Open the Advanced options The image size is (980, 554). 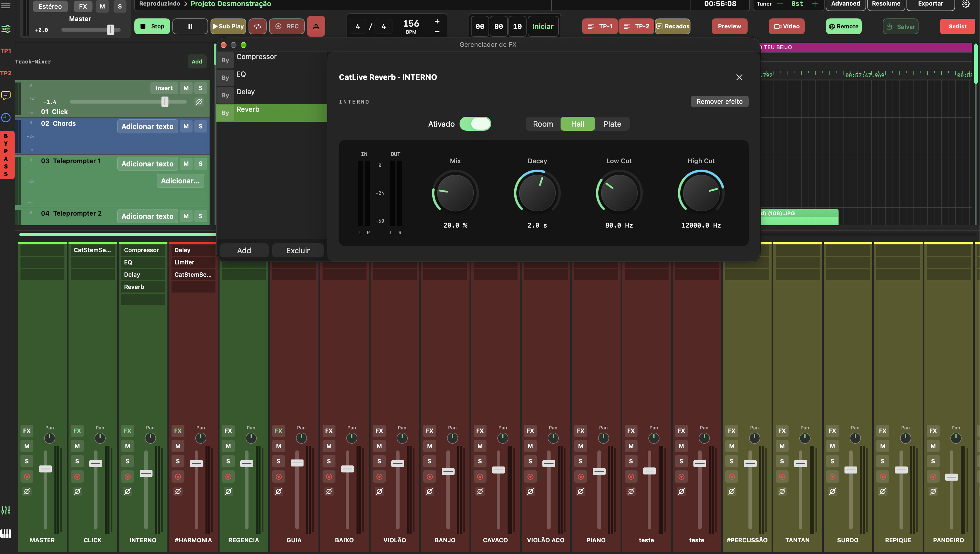point(845,4)
